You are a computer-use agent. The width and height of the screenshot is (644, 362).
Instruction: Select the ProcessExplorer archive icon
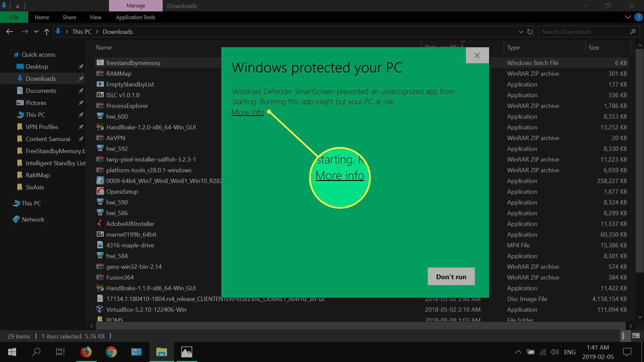coord(100,106)
